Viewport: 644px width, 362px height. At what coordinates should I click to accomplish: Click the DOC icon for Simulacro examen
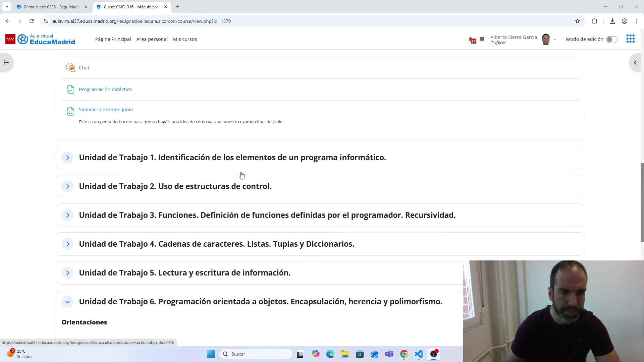pos(70,111)
